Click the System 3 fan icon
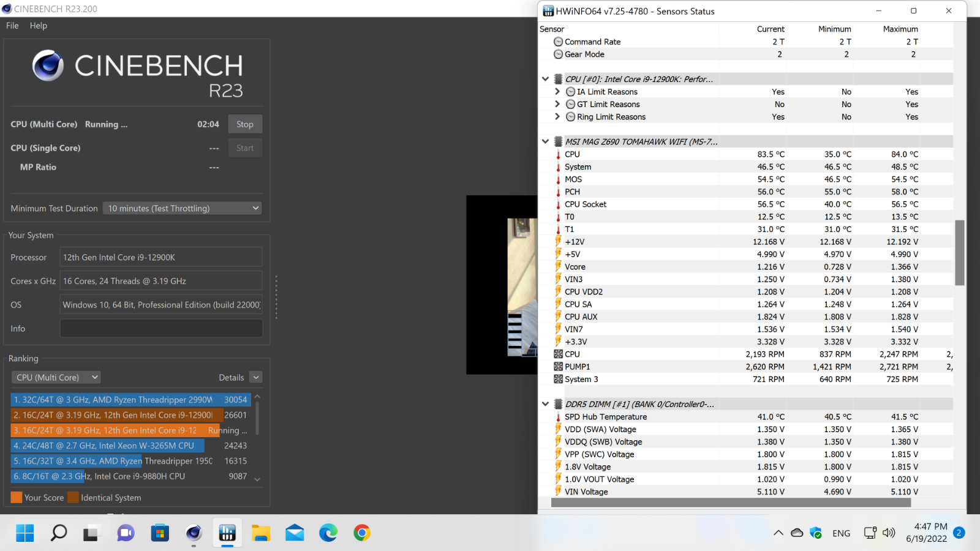 (558, 379)
